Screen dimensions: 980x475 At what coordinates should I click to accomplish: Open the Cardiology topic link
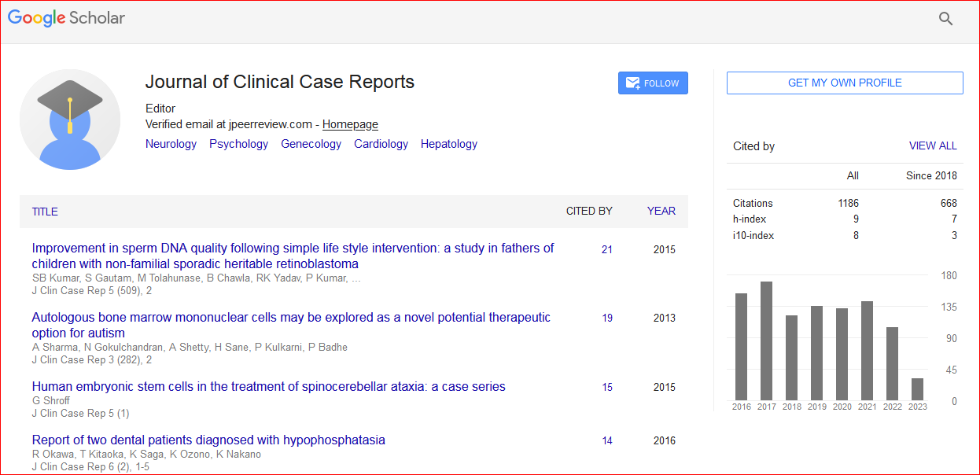381,144
